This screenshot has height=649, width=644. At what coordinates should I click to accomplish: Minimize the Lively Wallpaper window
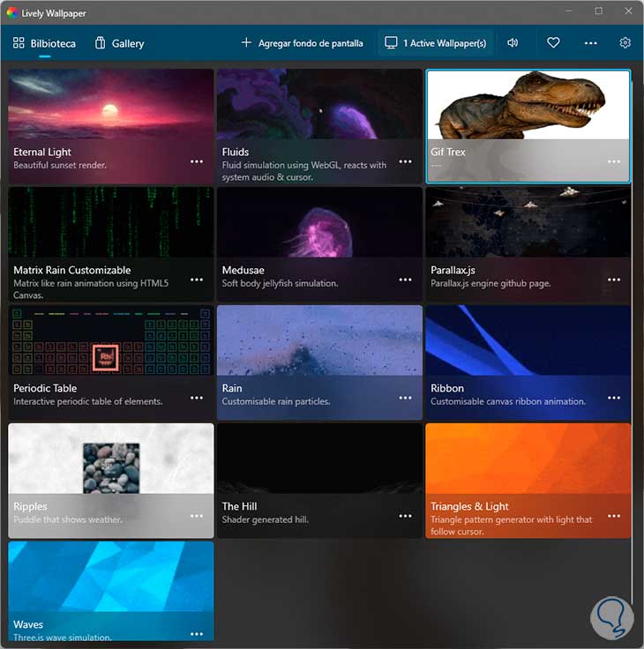point(569,11)
